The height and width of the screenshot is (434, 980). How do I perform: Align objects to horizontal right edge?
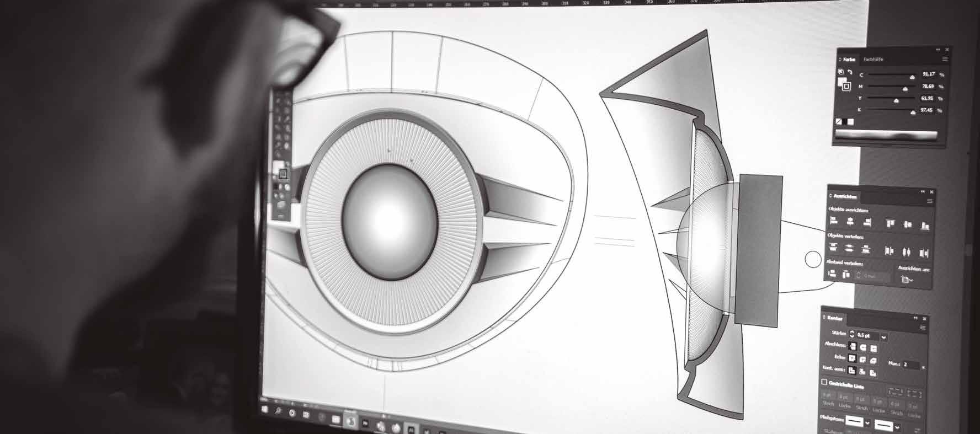(x=867, y=222)
